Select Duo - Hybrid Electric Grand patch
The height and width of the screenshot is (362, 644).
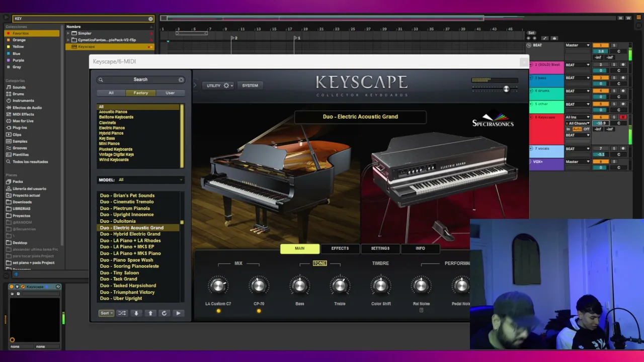tap(130, 234)
